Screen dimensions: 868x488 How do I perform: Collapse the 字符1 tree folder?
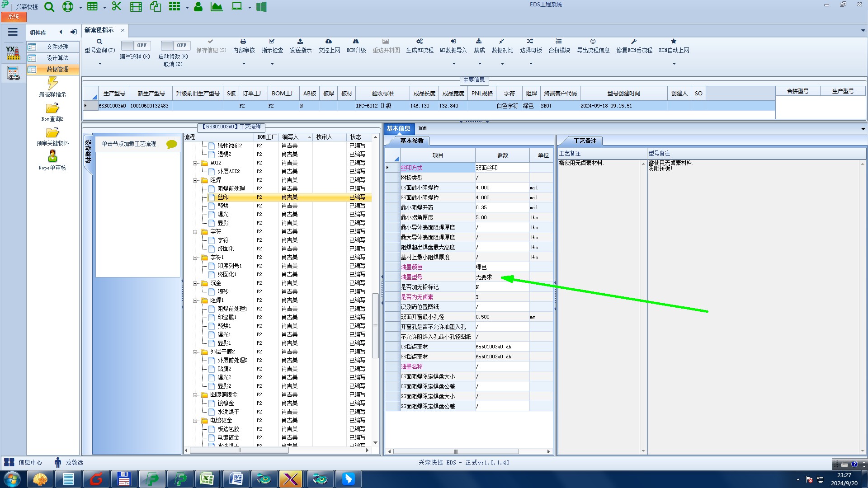click(x=196, y=258)
